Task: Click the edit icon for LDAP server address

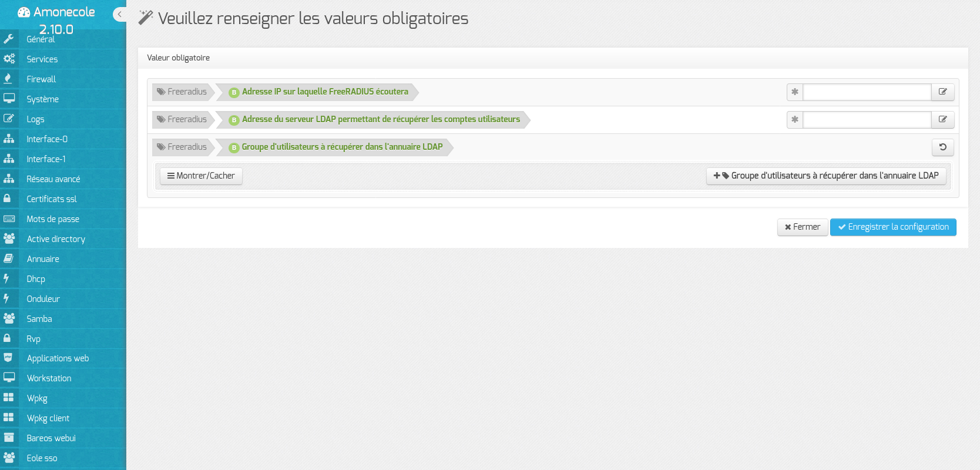Action: pyautogui.click(x=942, y=120)
